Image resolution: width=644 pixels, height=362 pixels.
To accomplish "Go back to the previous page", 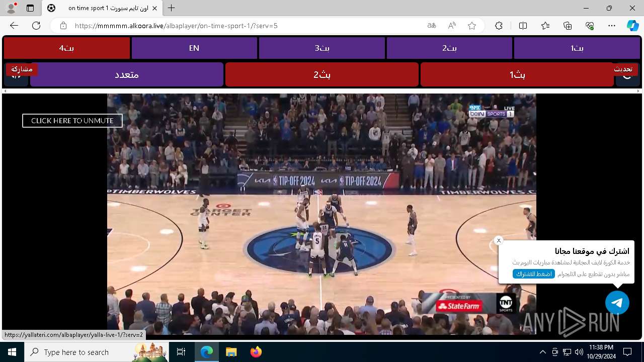I will 14,26.
